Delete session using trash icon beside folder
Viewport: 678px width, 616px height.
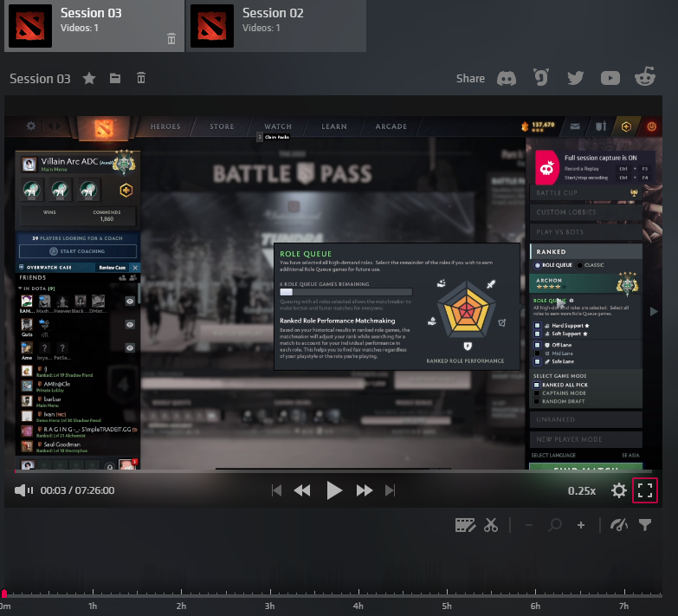tap(141, 78)
